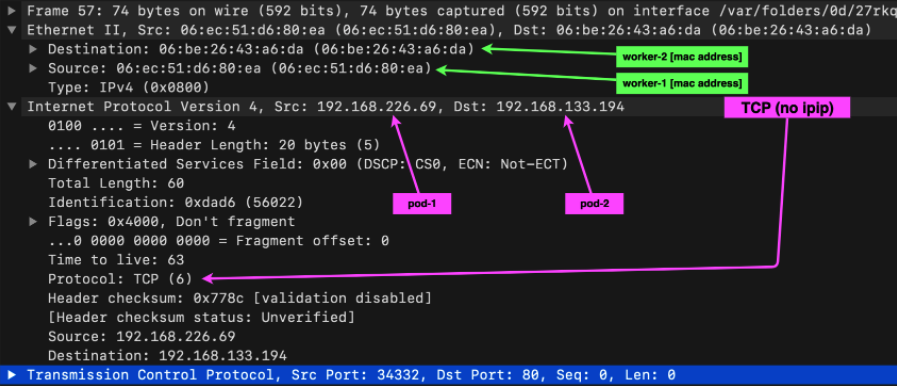Select the Version: 4 row

[142, 126]
